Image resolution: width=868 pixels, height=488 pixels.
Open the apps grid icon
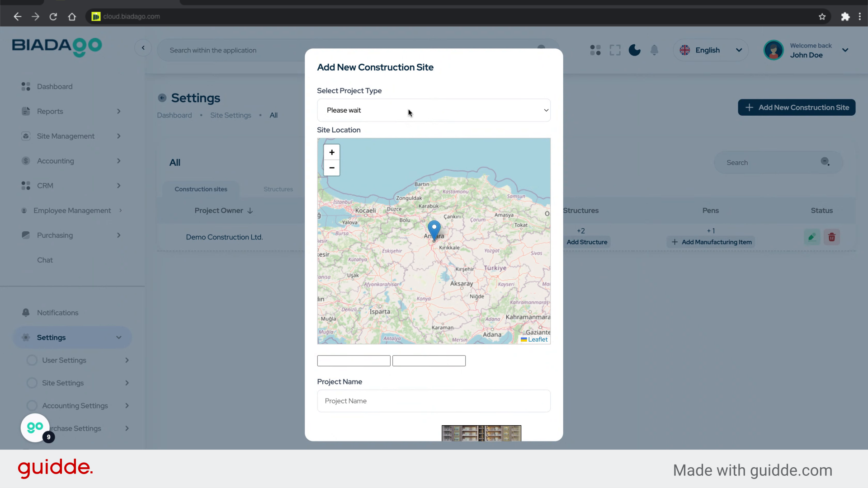[595, 50]
